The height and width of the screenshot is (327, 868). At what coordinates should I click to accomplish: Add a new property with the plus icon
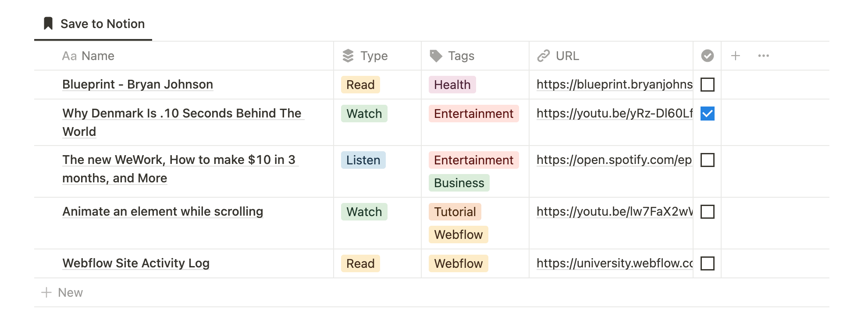pyautogui.click(x=736, y=56)
